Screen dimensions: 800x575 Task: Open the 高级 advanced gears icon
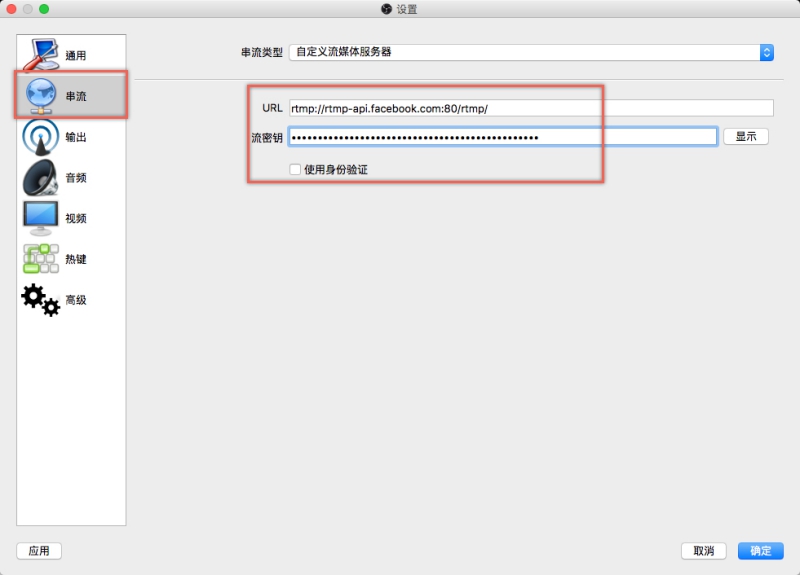click(41, 299)
